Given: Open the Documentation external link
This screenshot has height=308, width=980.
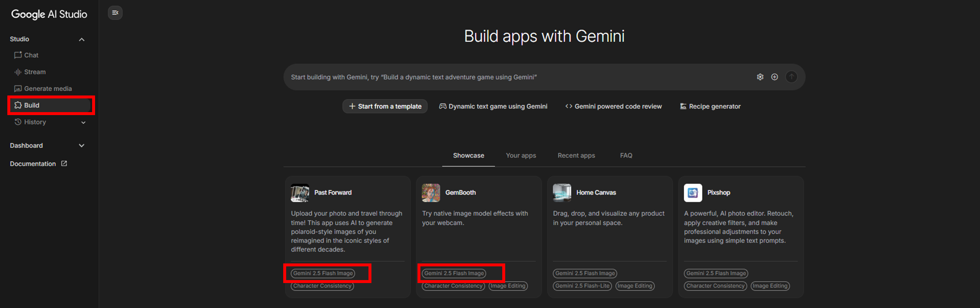Looking at the screenshot, I should [38, 164].
